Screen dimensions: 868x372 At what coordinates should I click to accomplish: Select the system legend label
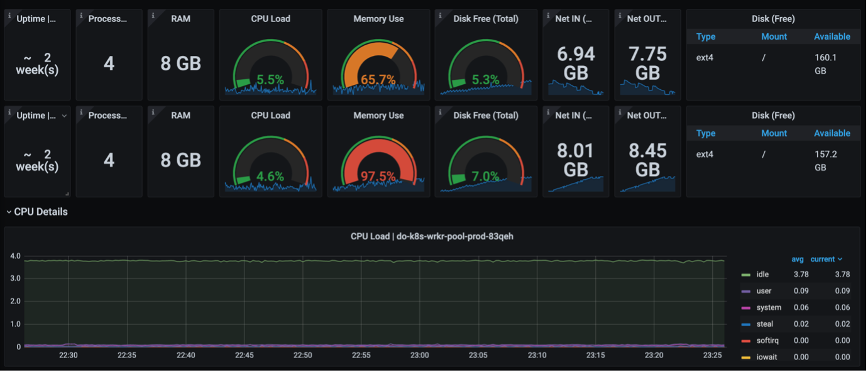pyautogui.click(x=769, y=308)
